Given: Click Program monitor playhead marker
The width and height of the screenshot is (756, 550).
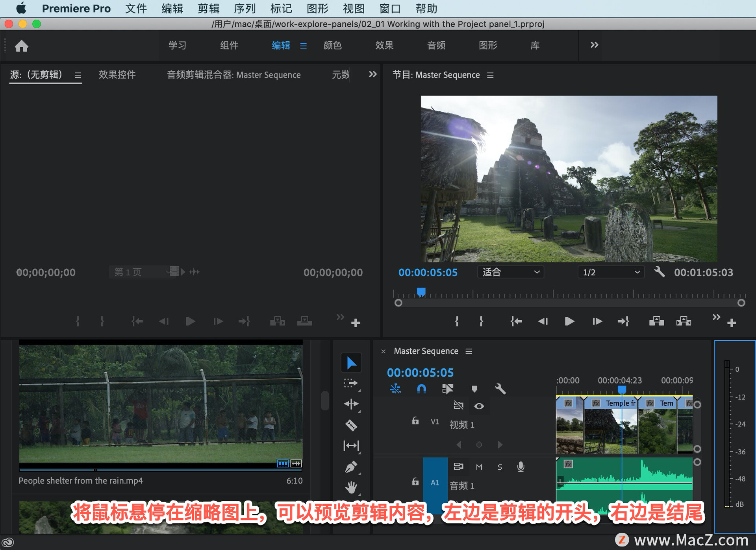Looking at the screenshot, I should [x=421, y=292].
